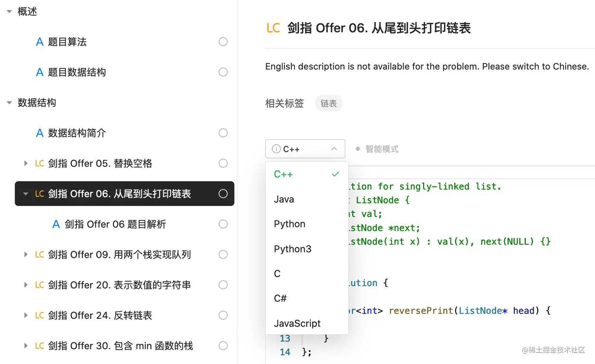The height and width of the screenshot is (364, 595).
Task: Close the C++ language dropdown
Action: click(305, 149)
